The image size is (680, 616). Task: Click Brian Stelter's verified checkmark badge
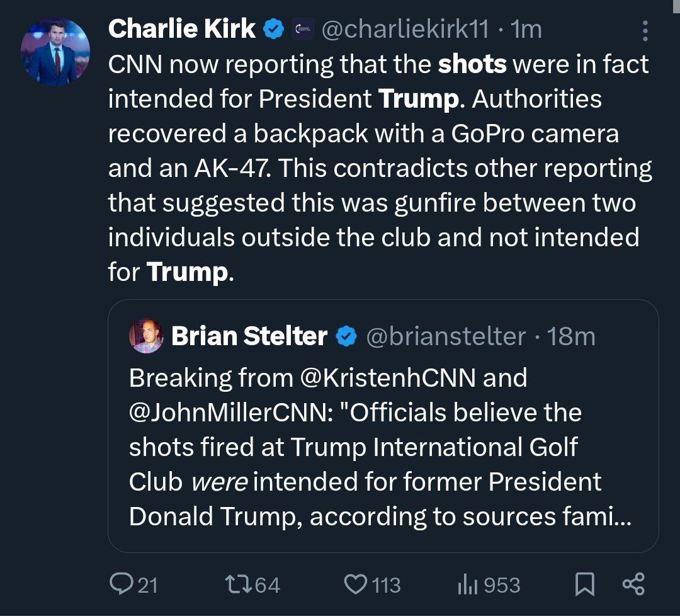[x=346, y=336]
